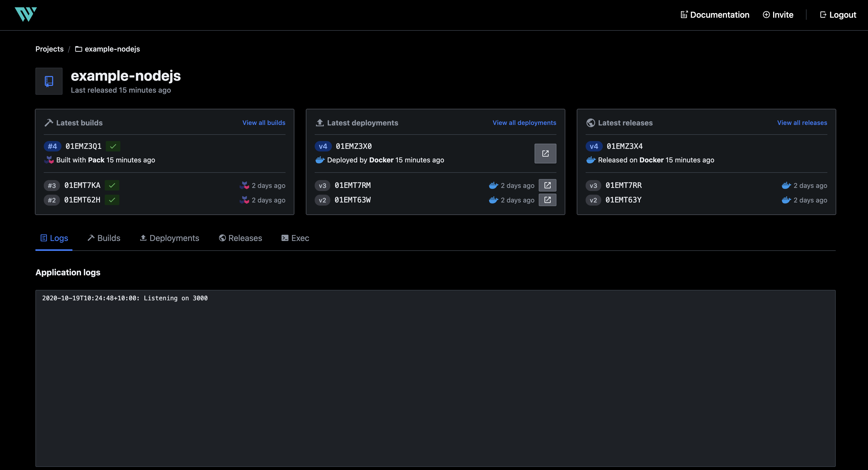Click the success checkmark of build 01EMT62H
This screenshot has height=470, width=868.
[x=112, y=200]
